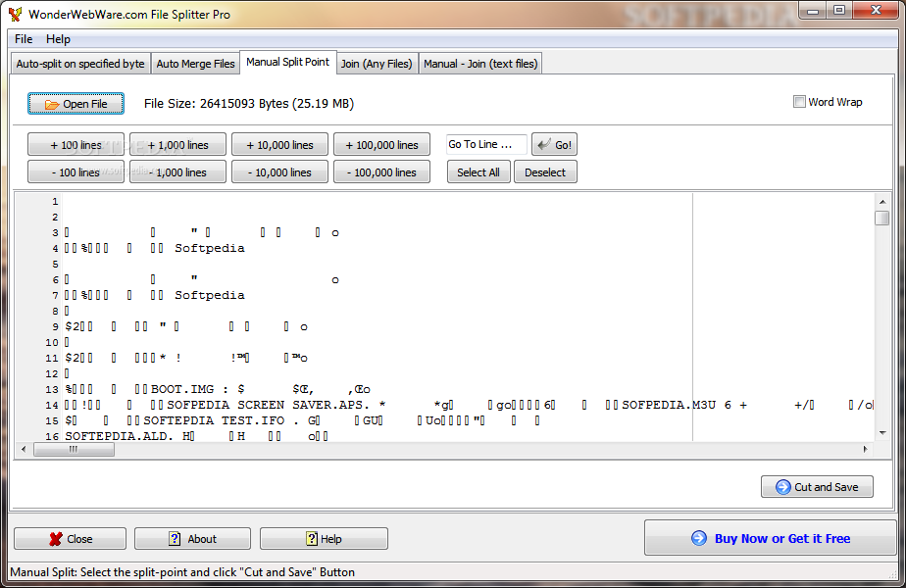Open the Join (Any Files) tab
The width and height of the screenshot is (906, 588).
coord(377,64)
